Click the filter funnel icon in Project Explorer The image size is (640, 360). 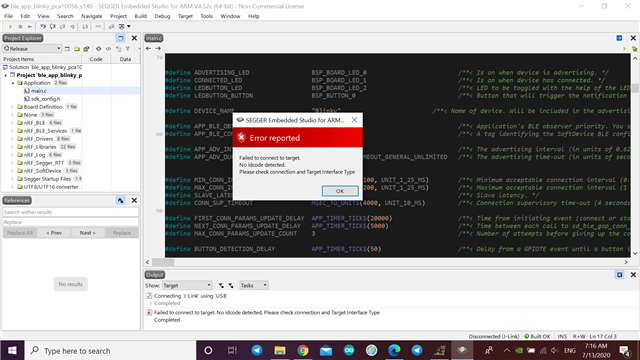(x=128, y=49)
